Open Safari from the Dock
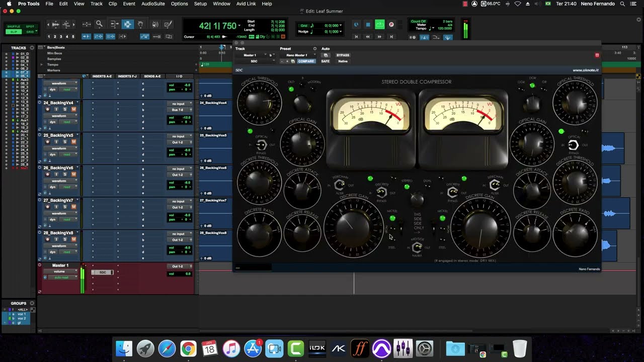 (167, 348)
